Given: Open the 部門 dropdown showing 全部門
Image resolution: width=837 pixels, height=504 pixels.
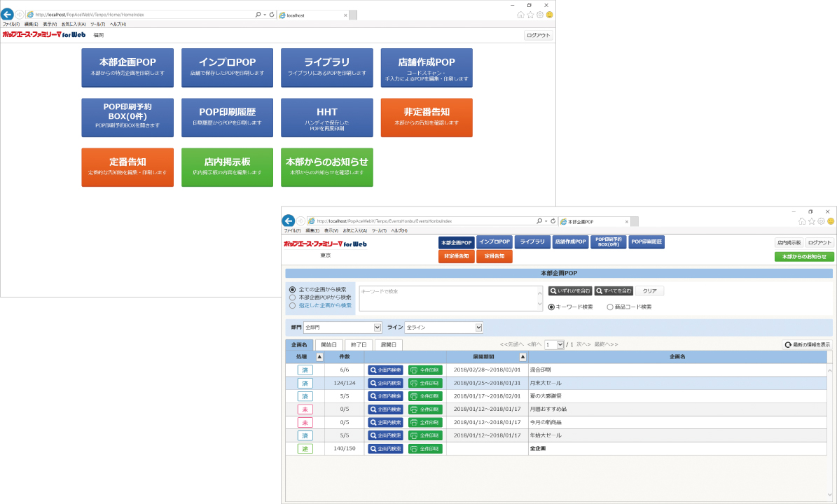Looking at the screenshot, I should pos(343,327).
